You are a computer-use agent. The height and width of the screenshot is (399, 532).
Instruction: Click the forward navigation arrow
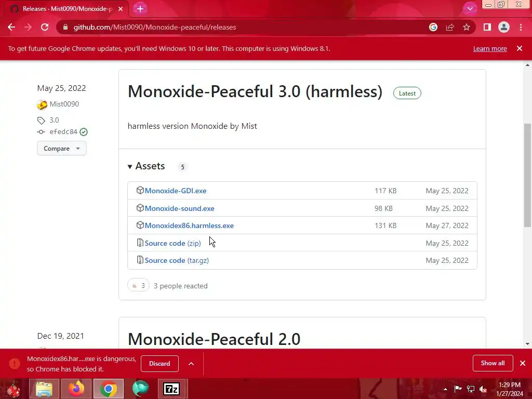coord(28,27)
